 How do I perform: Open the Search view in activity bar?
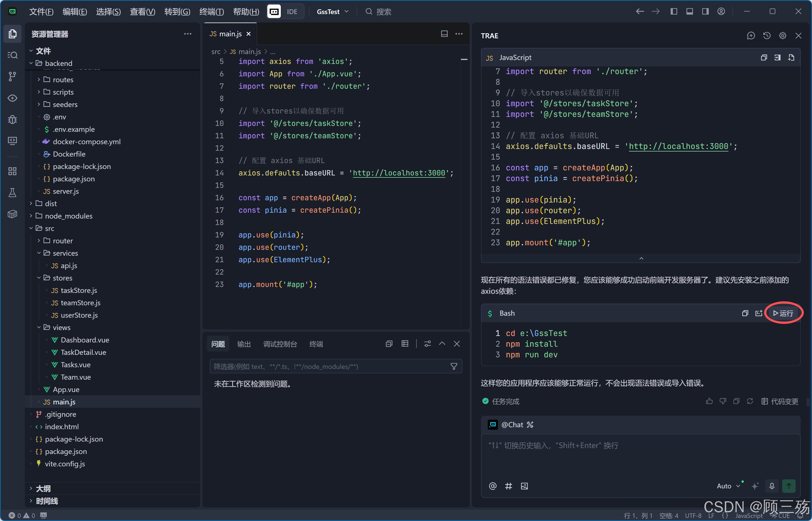12,55
